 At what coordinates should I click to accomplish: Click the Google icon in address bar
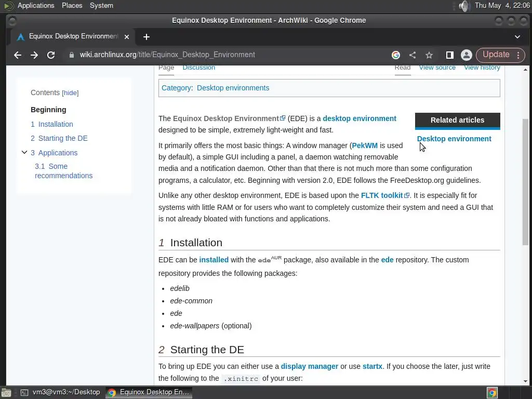[395, 55]
